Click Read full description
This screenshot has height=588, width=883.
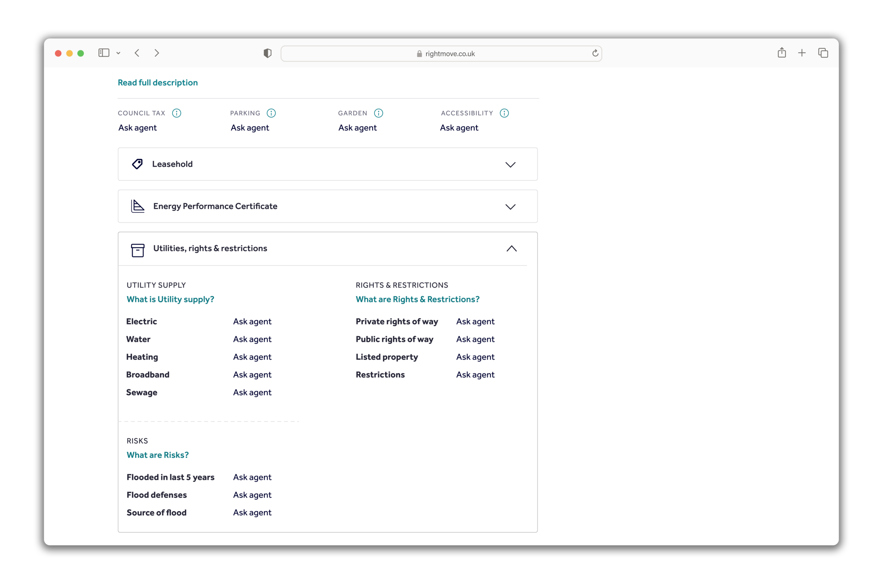point(158,83)
